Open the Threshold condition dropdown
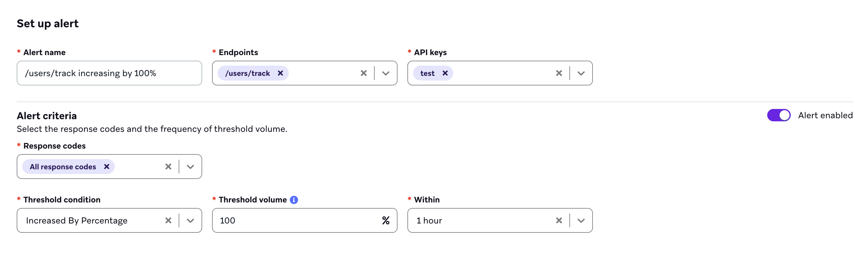868x260 pixels. tap(190, 220)
